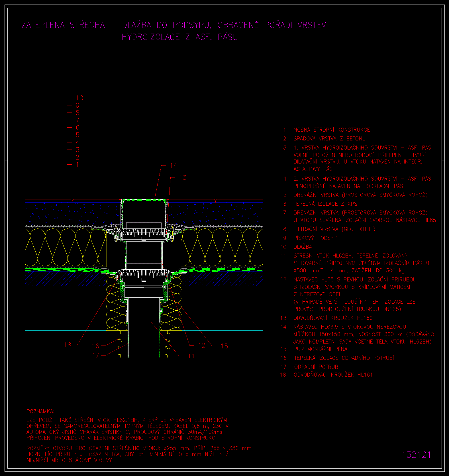Screen dimensions: 449x476
Task: Click the 'PÍSKOVÝ PODSYP' legend text
Action: click(x=315, y=238)
